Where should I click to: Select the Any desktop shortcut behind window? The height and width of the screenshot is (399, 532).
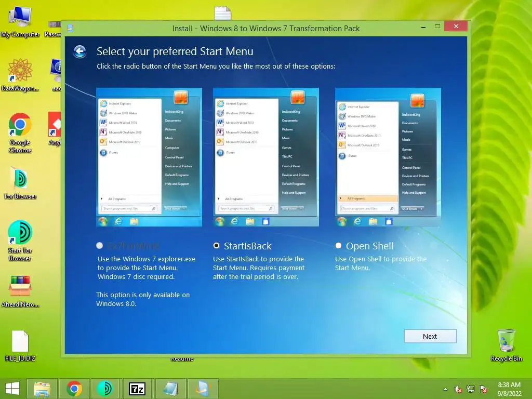click(54, 129)
